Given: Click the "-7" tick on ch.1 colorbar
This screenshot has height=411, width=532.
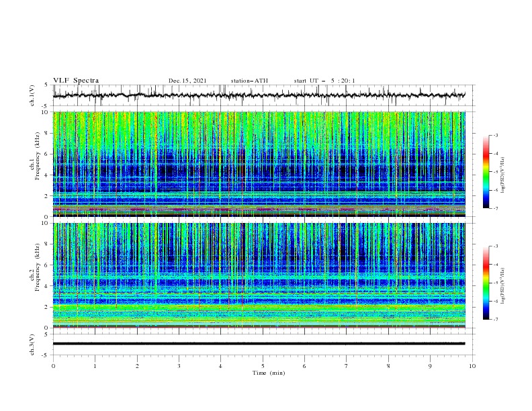Looking at the screenshot, I should [x=496, y=208].
